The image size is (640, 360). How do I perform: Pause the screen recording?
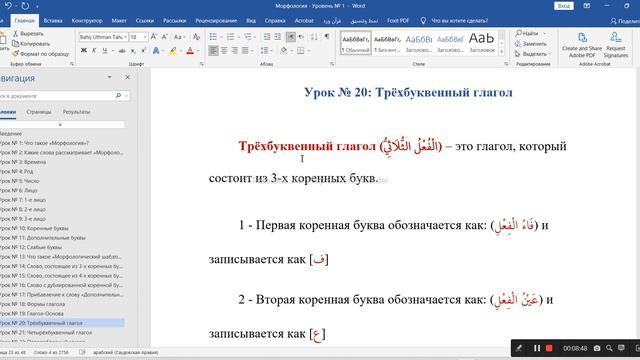tap(537, 348)
